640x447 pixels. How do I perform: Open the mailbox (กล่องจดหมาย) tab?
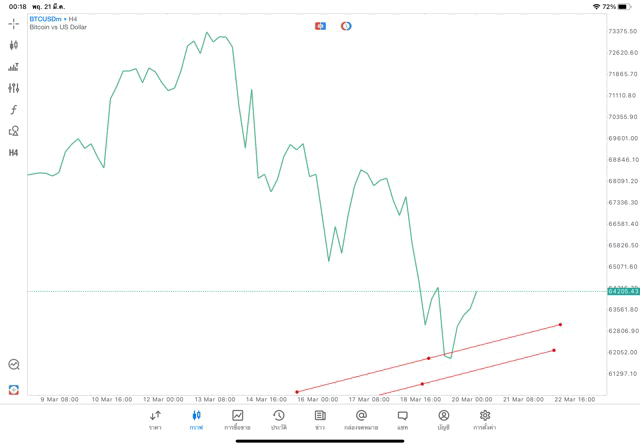(361, 419)
